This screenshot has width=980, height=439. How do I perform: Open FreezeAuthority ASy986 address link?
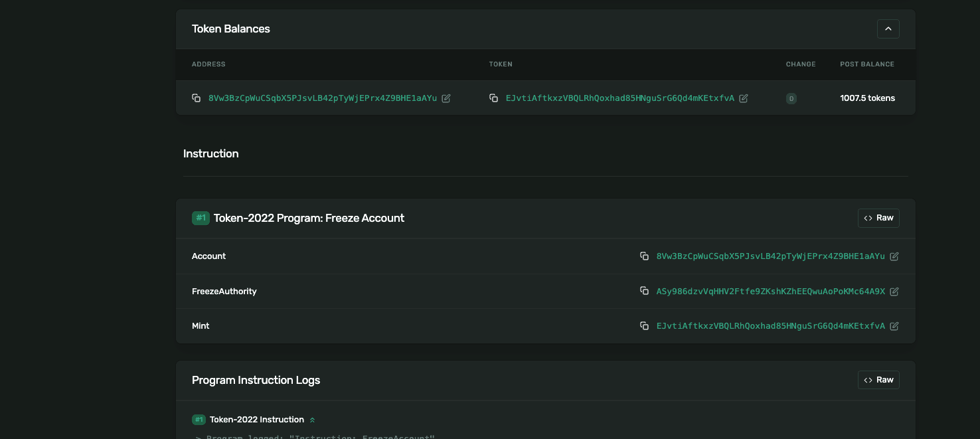[771, 291]
